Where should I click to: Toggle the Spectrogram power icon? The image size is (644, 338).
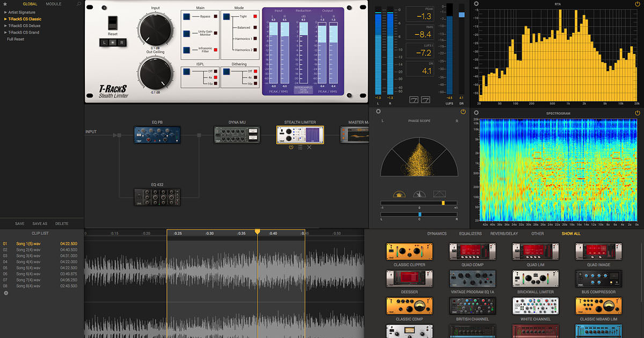(638, 113)
